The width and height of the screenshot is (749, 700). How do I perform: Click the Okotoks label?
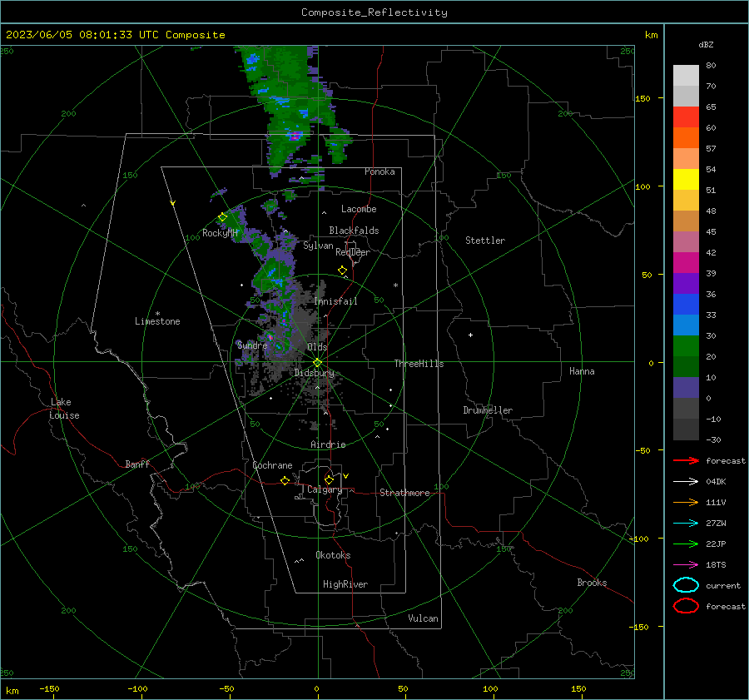333,555
